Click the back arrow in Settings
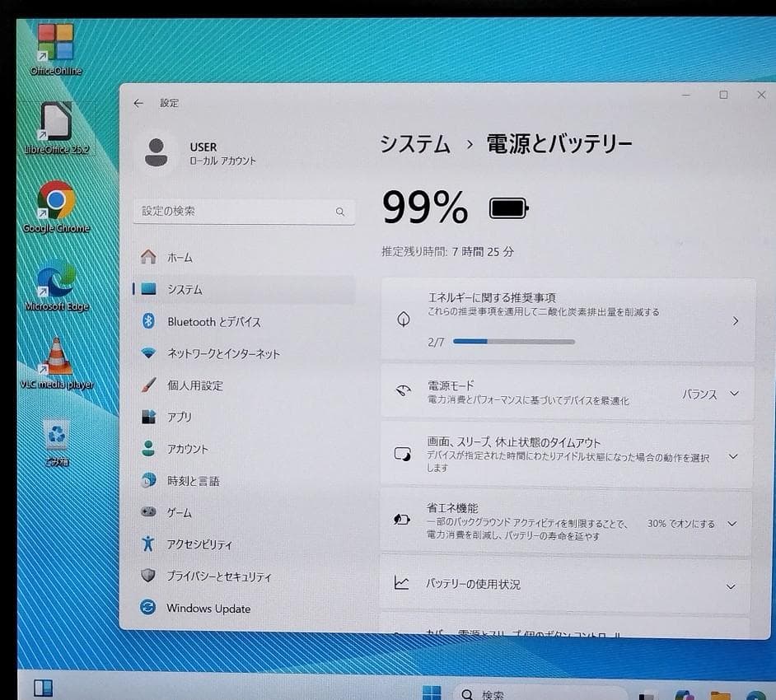The width and height of the screenshot is (776, 700). pos(138,102)
